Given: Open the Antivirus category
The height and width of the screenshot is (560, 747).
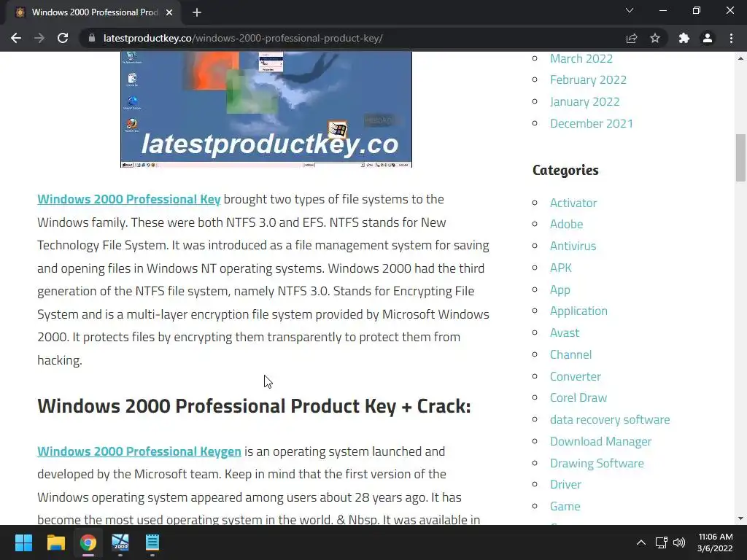Looking at the screenshot, I should click(x=573, y=246).
